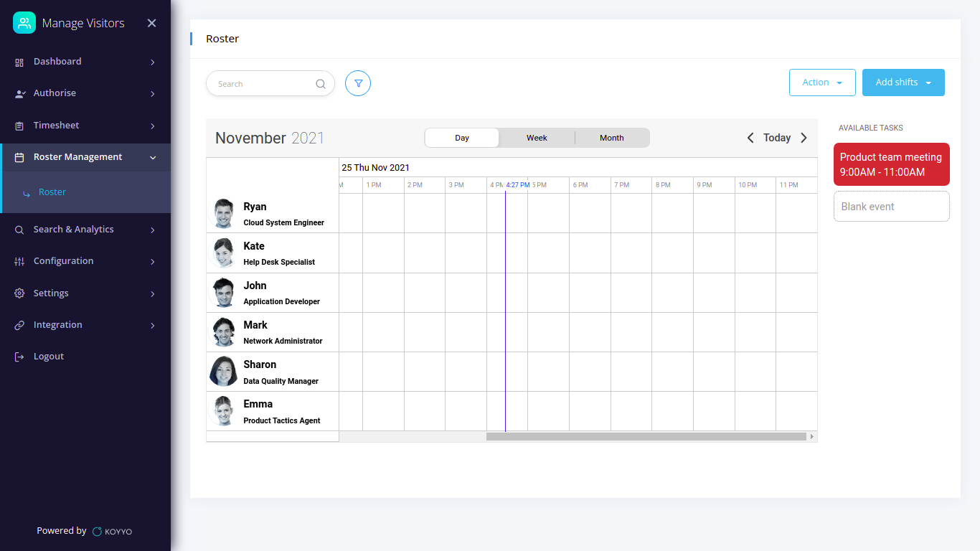The image size is (980, 551).
Task: Click the 9 PM time label
Action: (x=705, y=185)
